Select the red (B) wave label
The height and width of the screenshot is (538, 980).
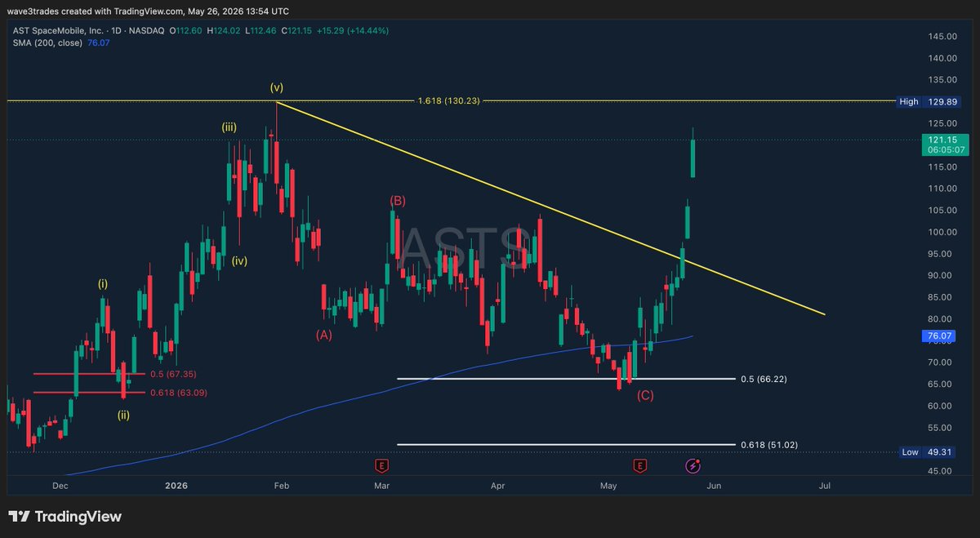tap(398, 200)
